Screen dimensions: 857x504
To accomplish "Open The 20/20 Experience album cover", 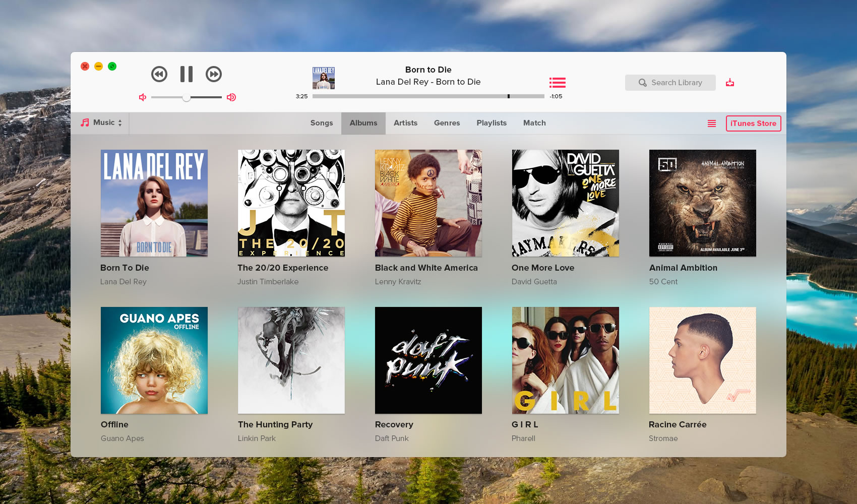I will [x=291, y=203].
